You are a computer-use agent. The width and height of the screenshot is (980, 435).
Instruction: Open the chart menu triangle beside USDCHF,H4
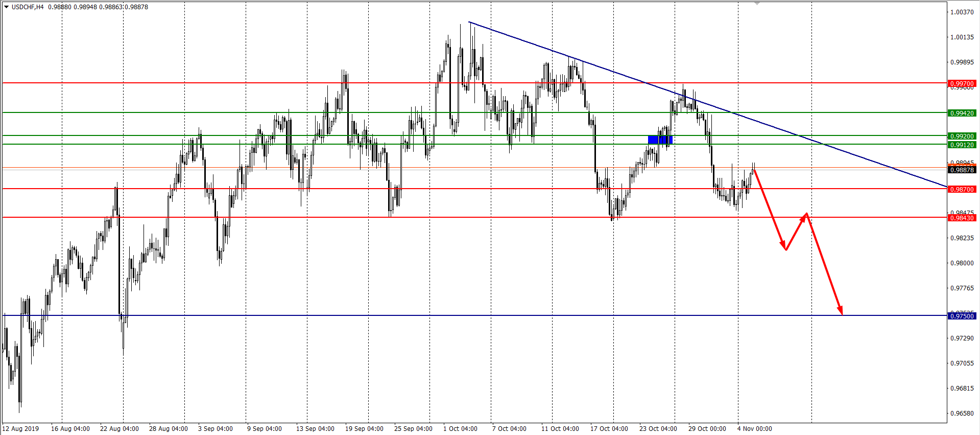point(6,7)
